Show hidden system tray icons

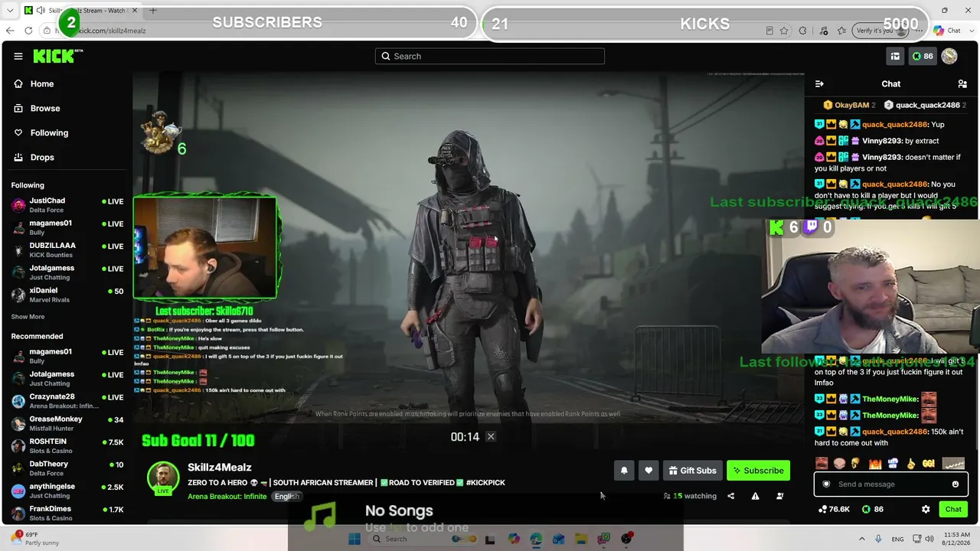(x=861, y=539)
